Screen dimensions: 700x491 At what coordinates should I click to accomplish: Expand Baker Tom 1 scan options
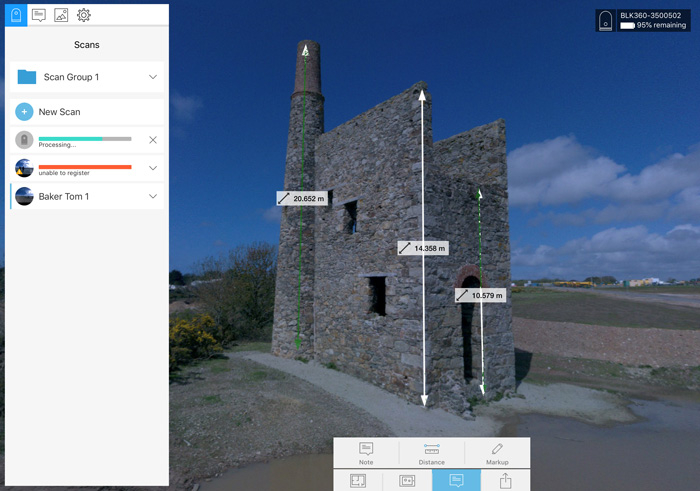click(x=153, y=196)
